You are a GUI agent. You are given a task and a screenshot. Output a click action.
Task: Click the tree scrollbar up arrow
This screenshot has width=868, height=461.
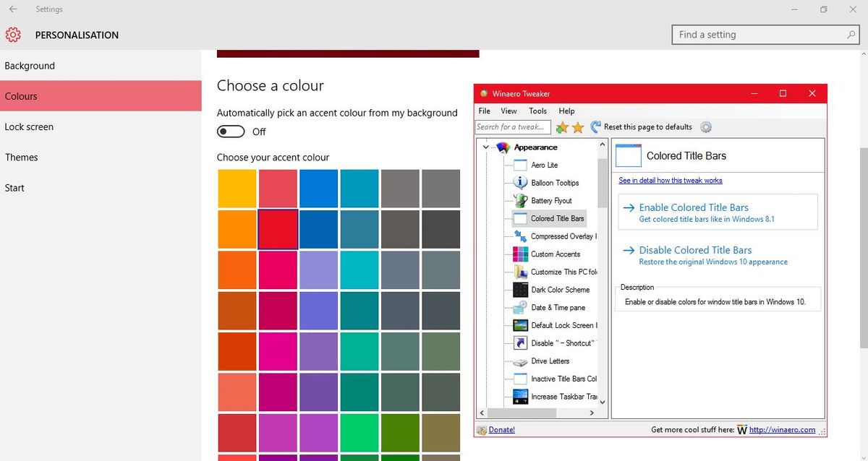(603, 145)
